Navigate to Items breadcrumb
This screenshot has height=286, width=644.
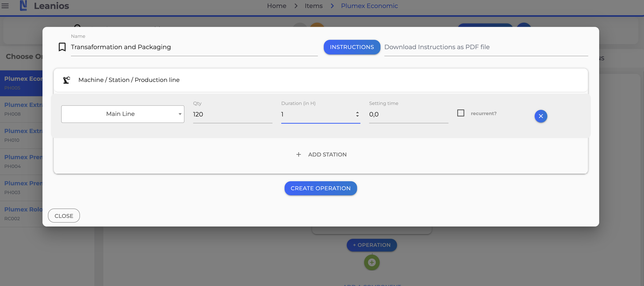(313, 6)
